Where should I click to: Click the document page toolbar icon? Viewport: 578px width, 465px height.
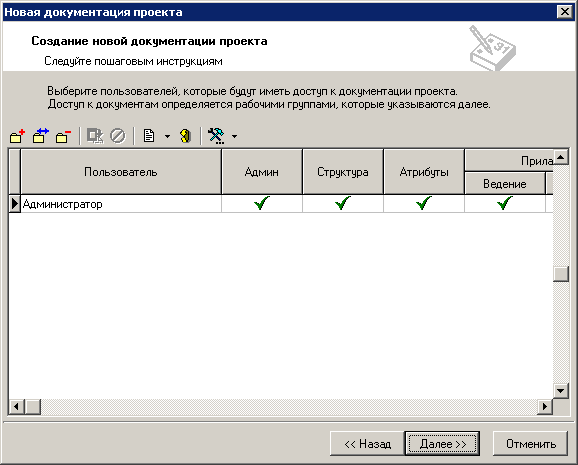click(149, 136)
